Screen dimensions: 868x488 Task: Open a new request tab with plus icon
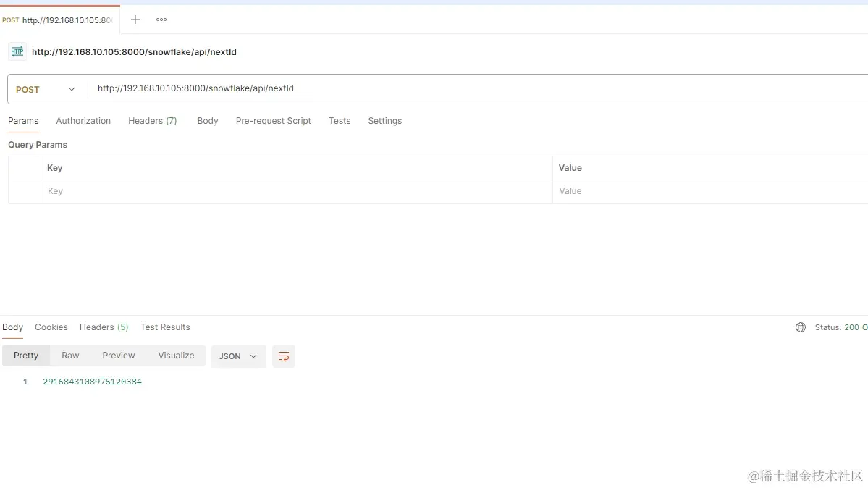pyautogui.click(x=135, y=20)
